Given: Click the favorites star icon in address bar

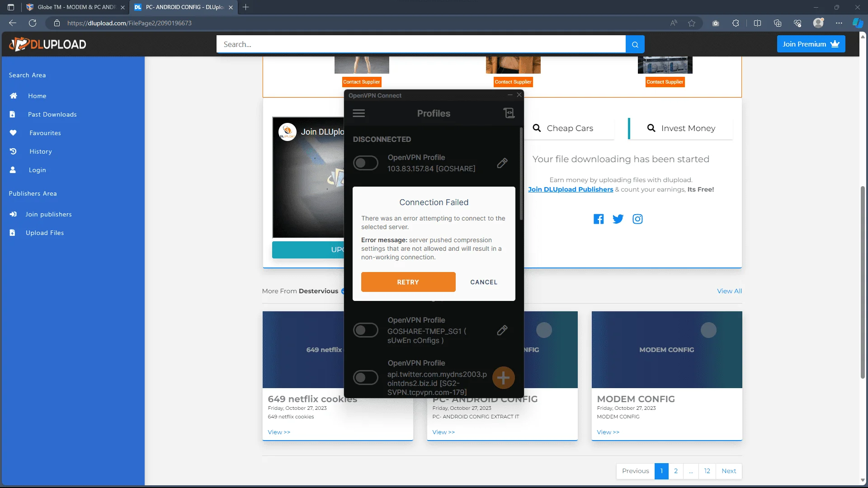Looking at the screenshot, I should [692, 23].
